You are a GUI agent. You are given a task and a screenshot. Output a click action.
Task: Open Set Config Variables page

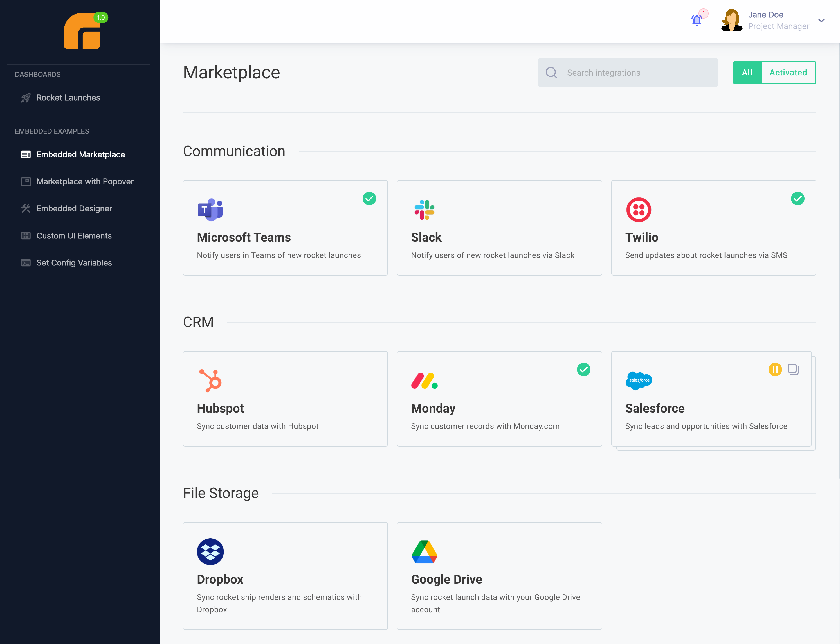[74, 263]
